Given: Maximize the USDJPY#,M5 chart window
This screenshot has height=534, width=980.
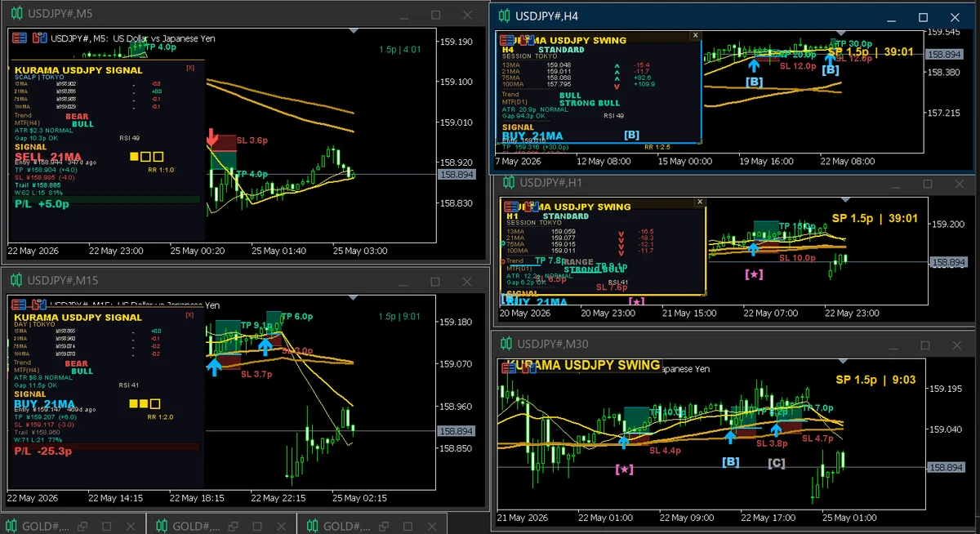Looking at the screenshot, I should 436,16.
